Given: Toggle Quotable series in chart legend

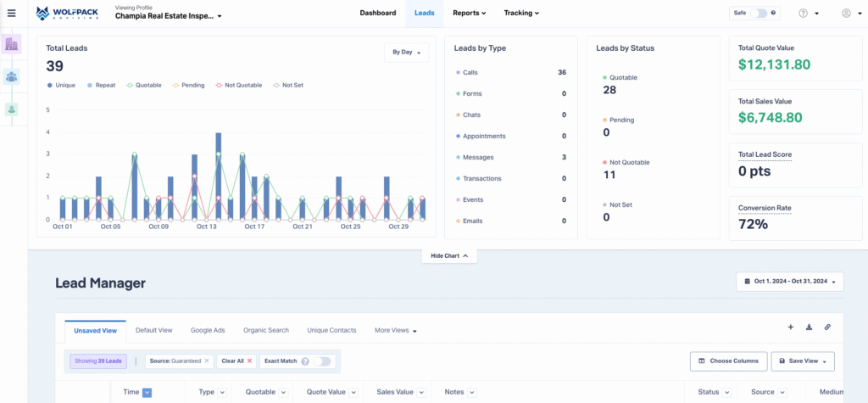Looking at the screenshot, I should point(144,86).
